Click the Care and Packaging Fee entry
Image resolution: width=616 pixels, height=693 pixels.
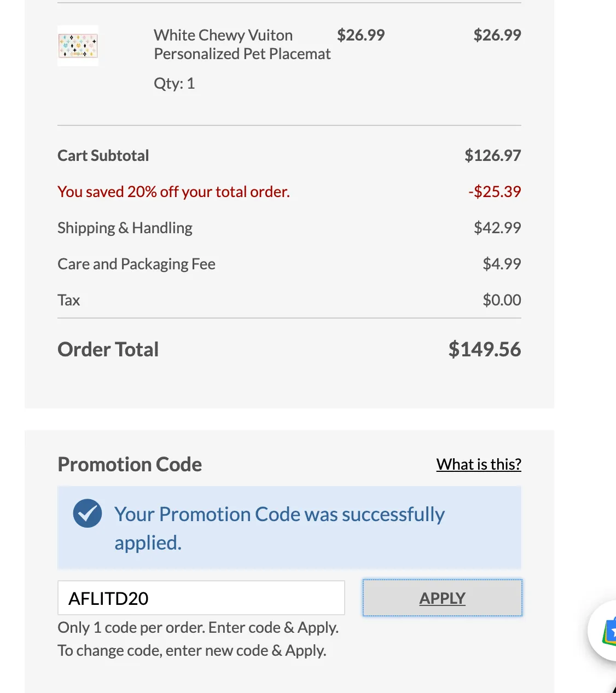(x=136, y=264)
